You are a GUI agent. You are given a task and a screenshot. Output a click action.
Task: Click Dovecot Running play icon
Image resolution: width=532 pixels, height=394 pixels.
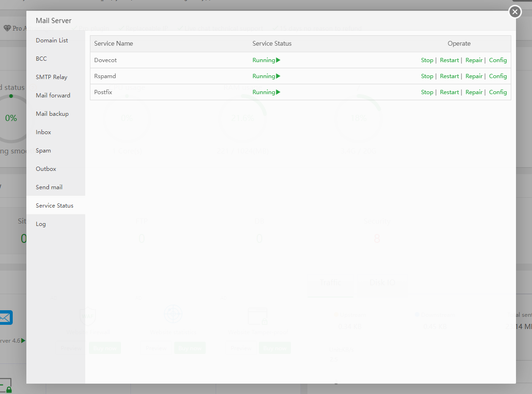[278, 60]
